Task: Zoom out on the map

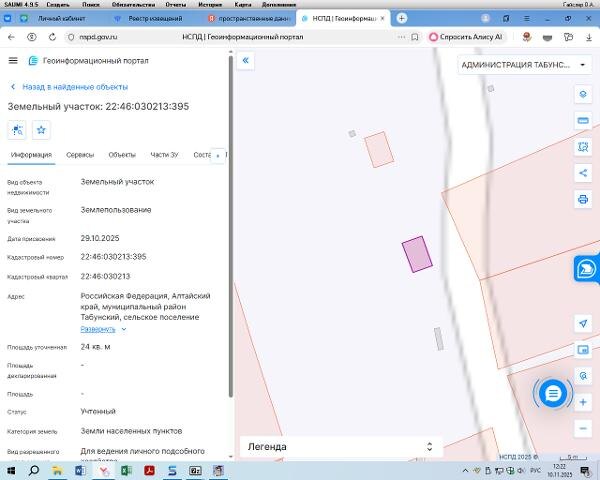Action: (x=583, y=428)
